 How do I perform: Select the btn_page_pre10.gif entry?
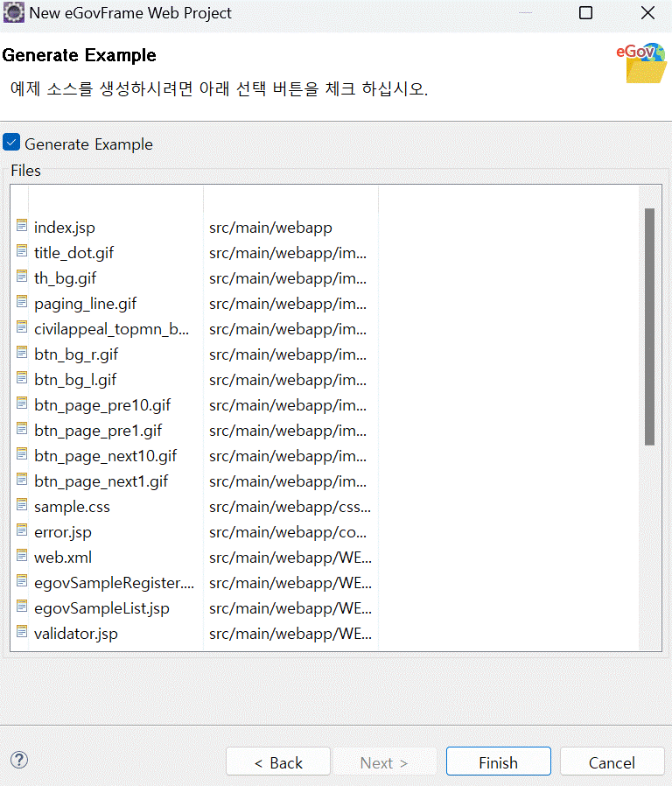[x=102, y=405]
